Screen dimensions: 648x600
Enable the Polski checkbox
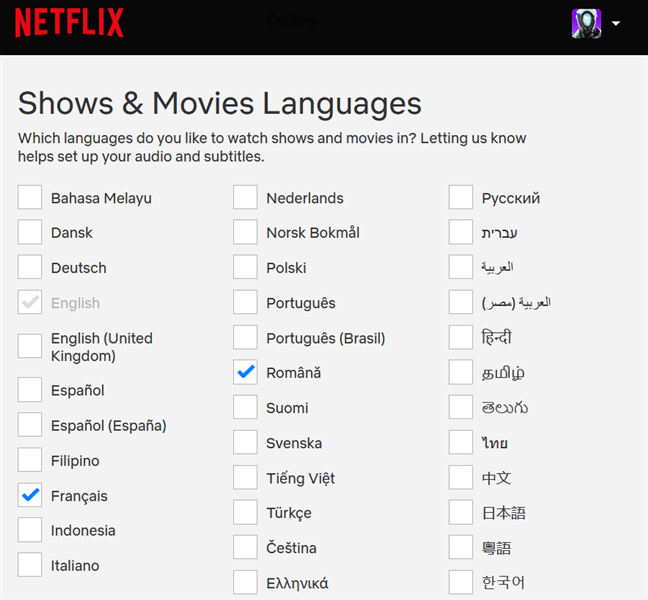coord(245,267)
